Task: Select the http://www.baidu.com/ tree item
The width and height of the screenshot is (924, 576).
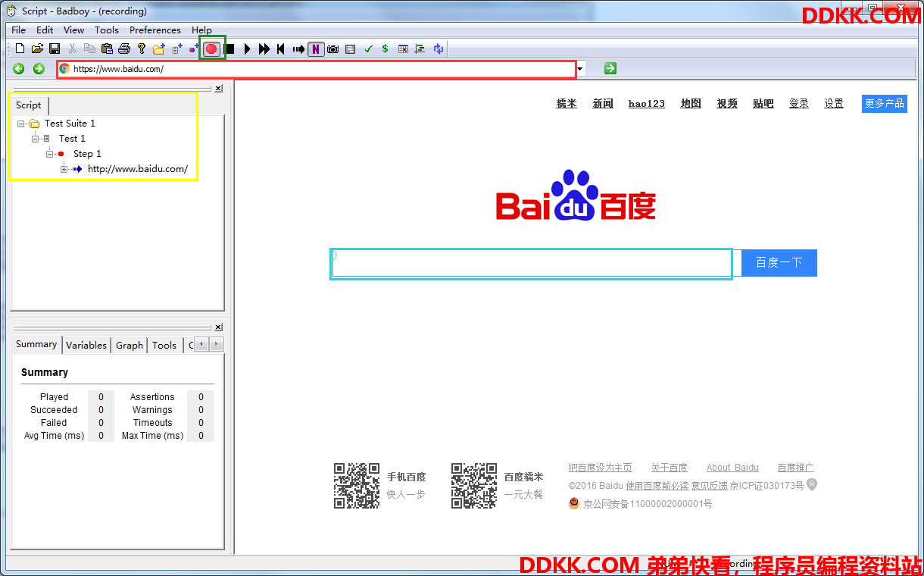Action: (138, 169)
